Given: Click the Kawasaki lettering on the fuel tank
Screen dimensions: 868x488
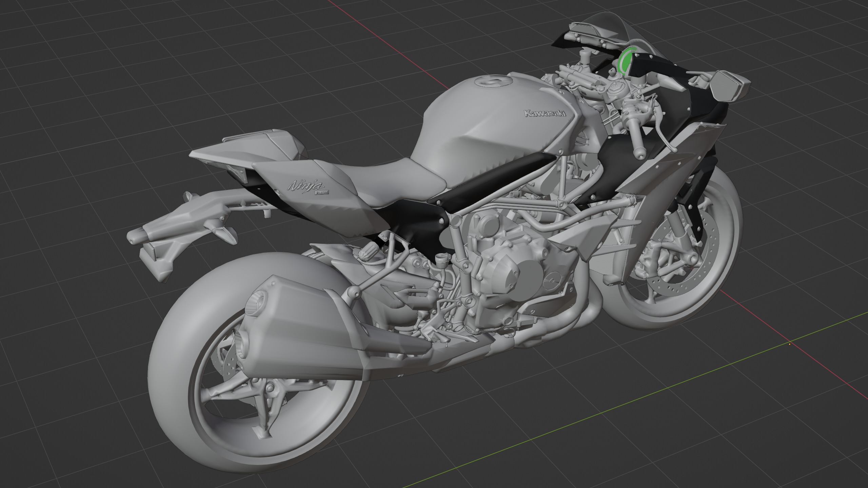Looking at the screenshot, I should point(545,114).
